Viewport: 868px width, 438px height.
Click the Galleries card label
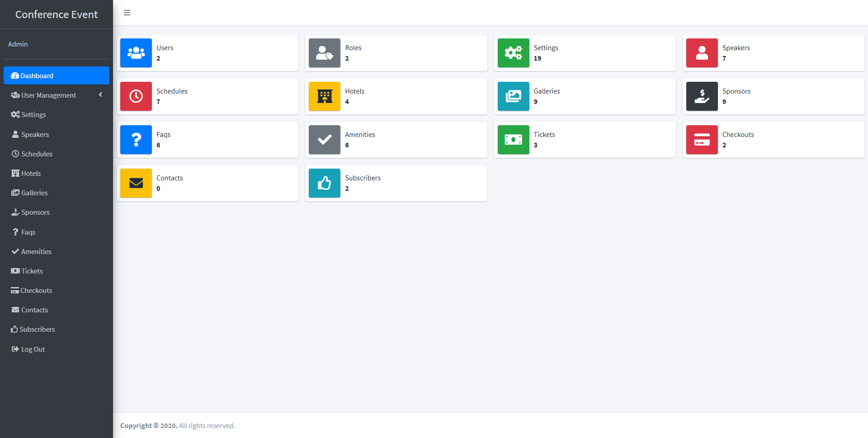click(x=547, y=91)
